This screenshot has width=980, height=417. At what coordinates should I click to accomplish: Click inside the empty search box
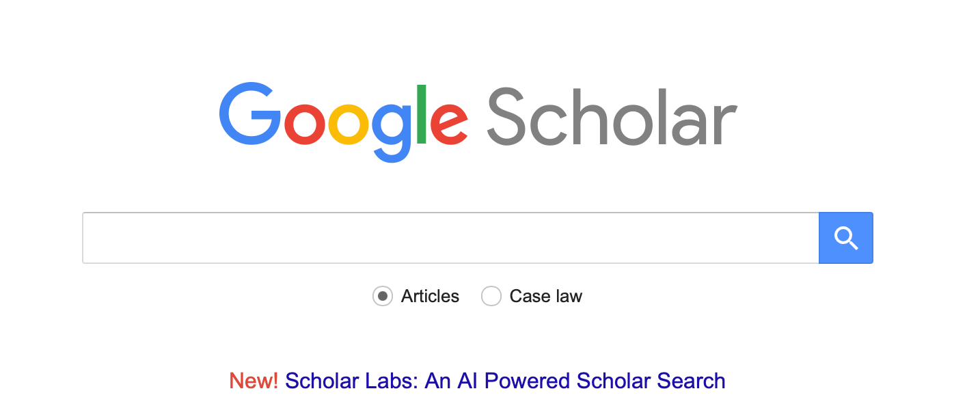[450, 238]
